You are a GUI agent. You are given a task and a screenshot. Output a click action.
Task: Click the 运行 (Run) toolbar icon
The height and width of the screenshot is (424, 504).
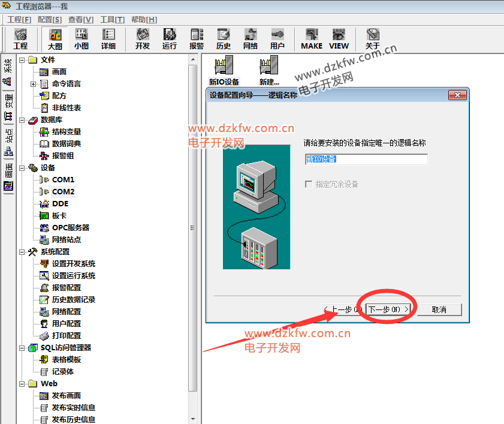(x=170, y=39)
